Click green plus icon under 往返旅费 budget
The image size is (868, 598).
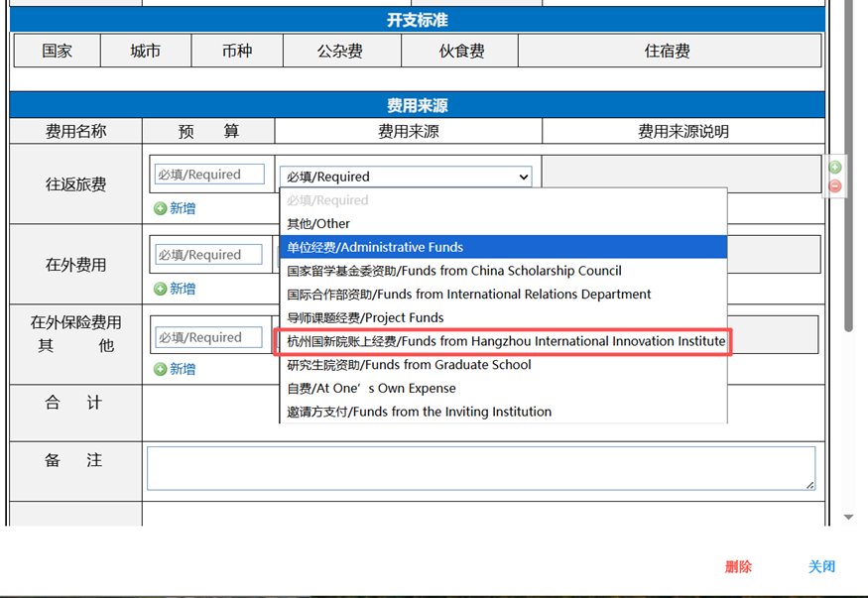click(x=161, y=208)
